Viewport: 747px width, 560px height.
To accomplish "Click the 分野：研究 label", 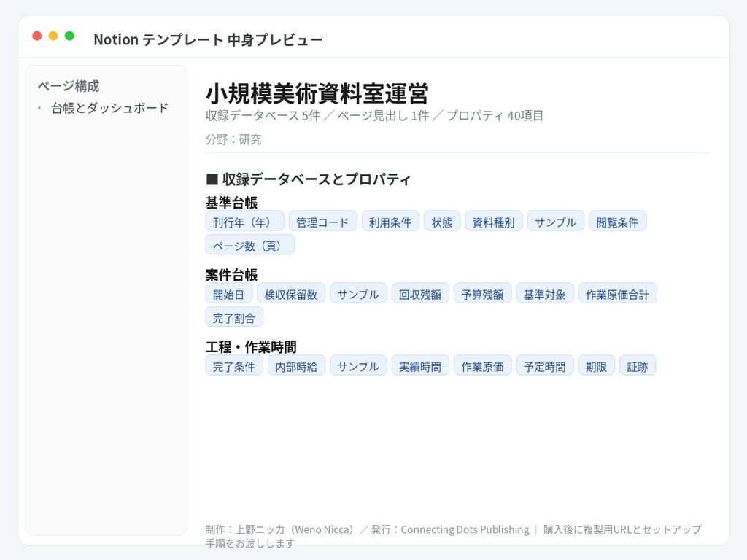I will (x=233, y=139).
